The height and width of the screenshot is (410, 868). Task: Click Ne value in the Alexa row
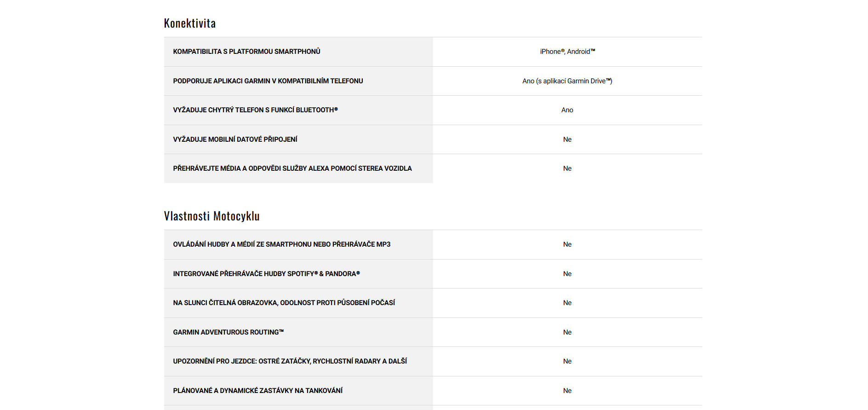(567, 168)
